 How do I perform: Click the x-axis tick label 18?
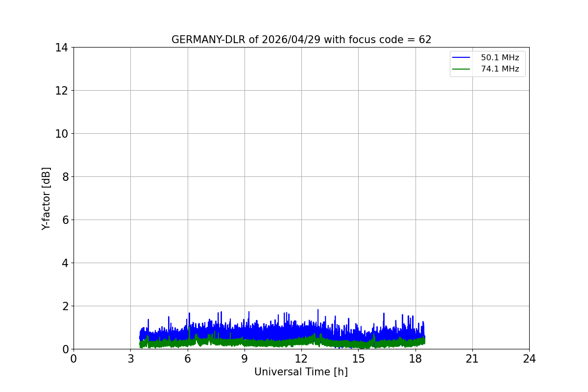[x=416, y=359]
